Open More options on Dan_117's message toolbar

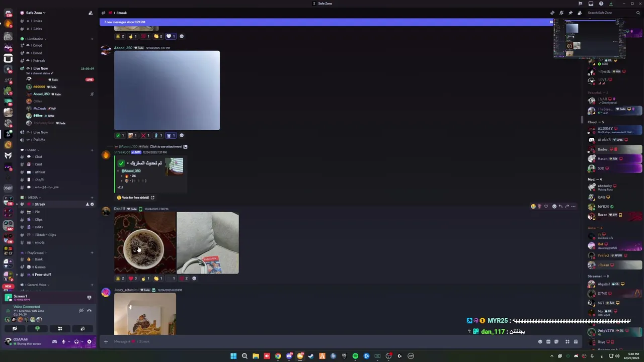pos(573,206)
